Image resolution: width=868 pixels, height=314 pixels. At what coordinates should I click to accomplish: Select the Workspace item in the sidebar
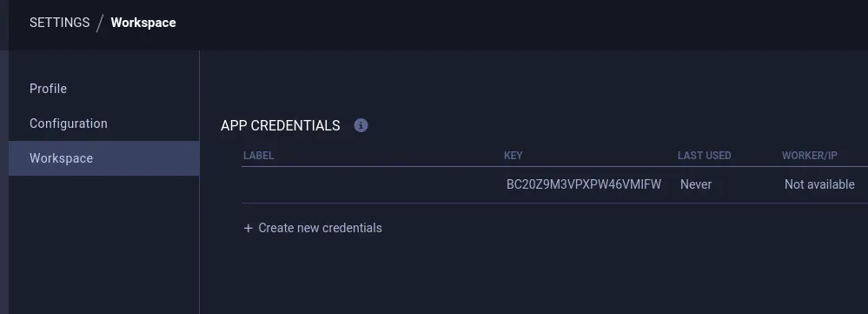coord(104,158)
